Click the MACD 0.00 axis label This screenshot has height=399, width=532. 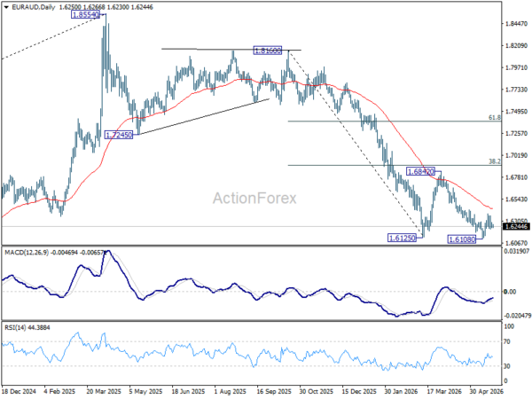(x=511, y=292)
